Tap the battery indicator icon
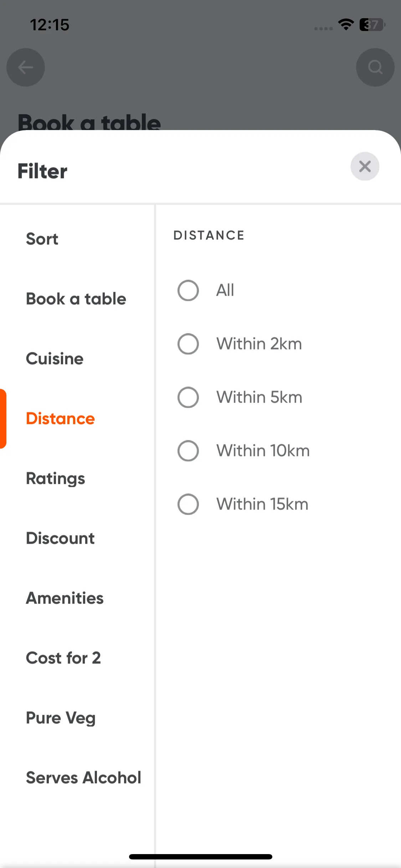Image resolution: width=401 pixels, height=868 pixels. 372,25
